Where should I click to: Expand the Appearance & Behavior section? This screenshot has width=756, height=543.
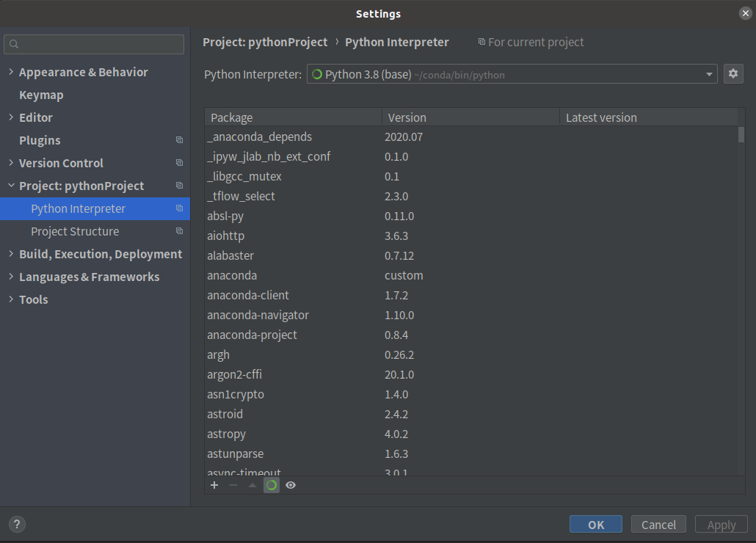[x=11, y=72]
